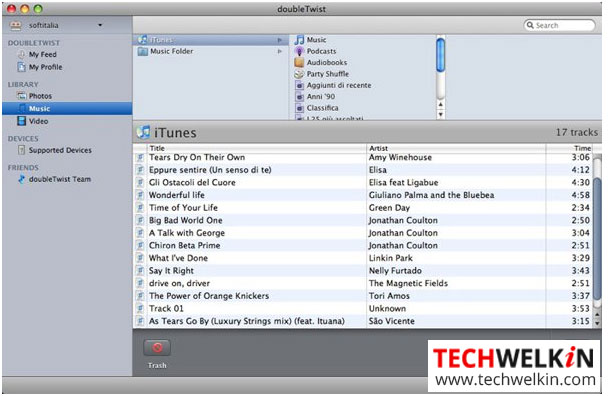Click the Classifica playlist icon

299,108
